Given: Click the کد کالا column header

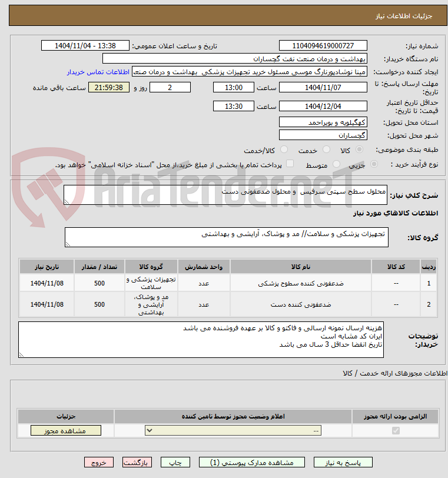Looking at the screenshot, I should (396, 267).
